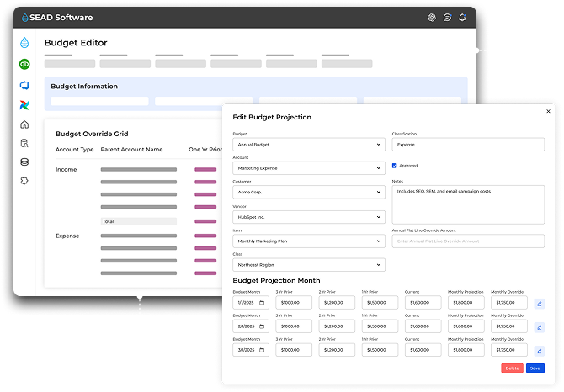Click Account Type column header in grid
The image size is (564, 392).
pos(74,150)
